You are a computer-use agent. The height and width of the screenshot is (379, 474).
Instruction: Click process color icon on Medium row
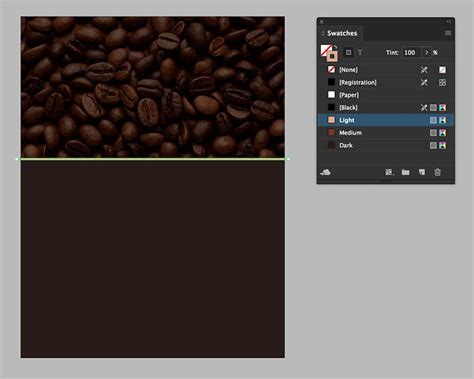pos(433,133)
